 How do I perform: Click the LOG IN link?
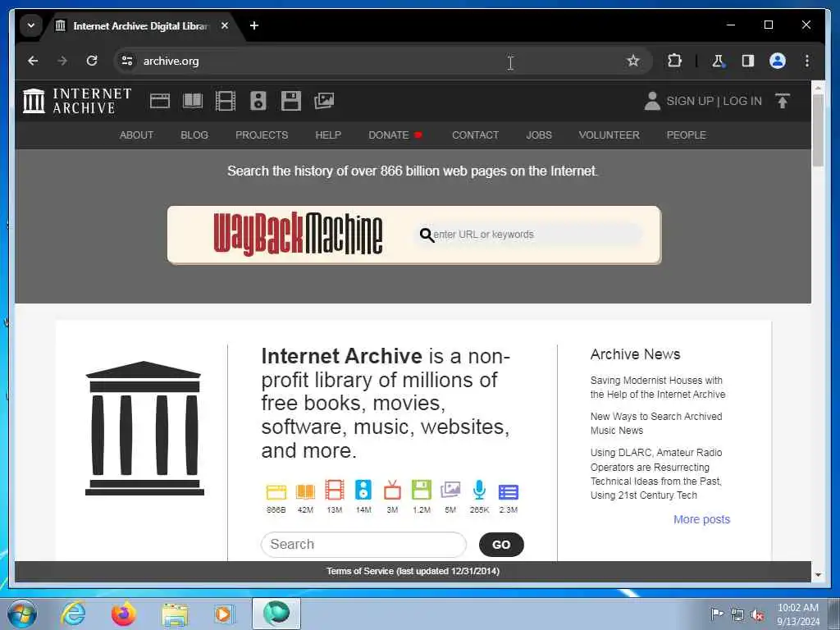pos(742,101)
